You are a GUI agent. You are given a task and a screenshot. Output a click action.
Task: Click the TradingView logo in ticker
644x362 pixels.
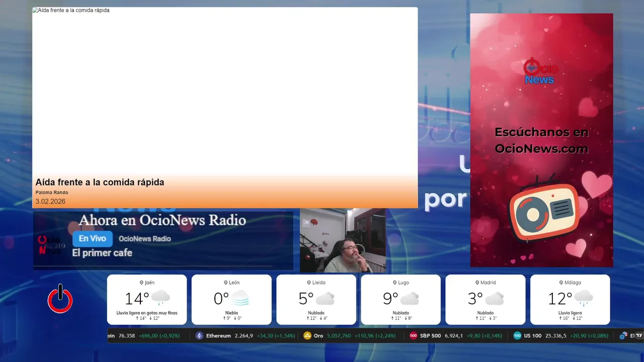tap(639, 335)
